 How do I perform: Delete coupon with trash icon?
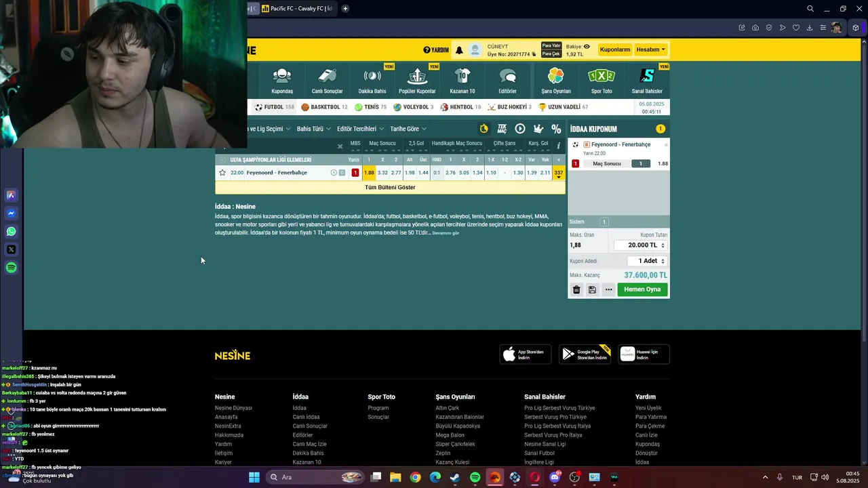(x=576, y=289)
